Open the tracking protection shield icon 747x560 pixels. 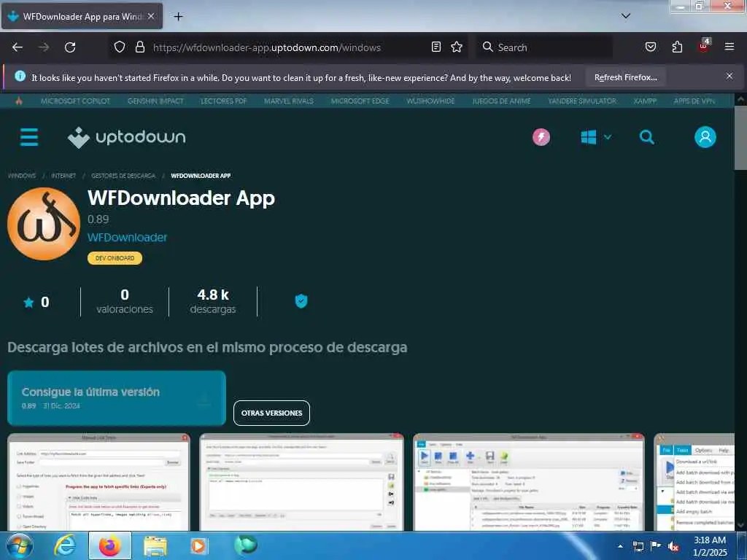point(120,47)
